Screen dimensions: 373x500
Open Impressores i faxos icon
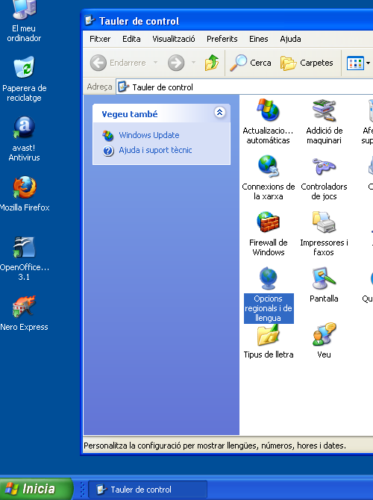point(324,233)
